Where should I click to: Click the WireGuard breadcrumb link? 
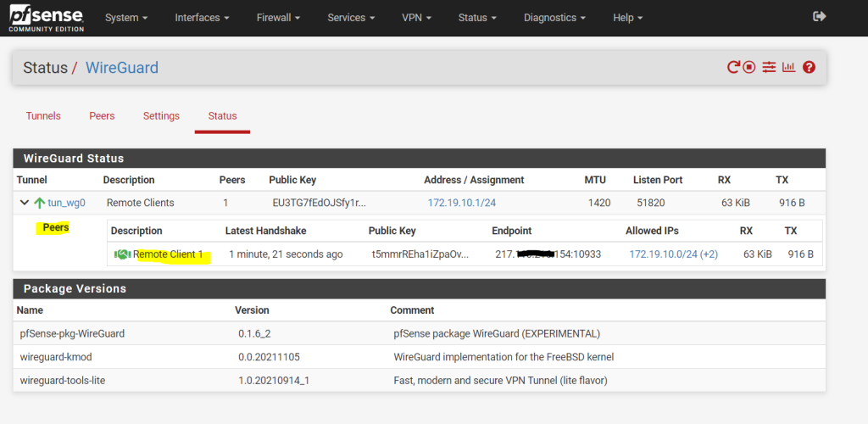point(122,68)
